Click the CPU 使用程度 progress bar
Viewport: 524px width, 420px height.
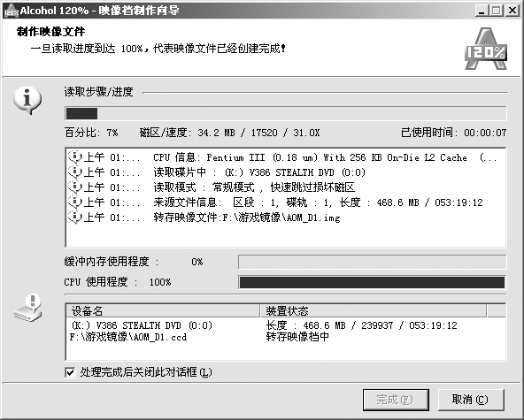[x=373, y=282]
